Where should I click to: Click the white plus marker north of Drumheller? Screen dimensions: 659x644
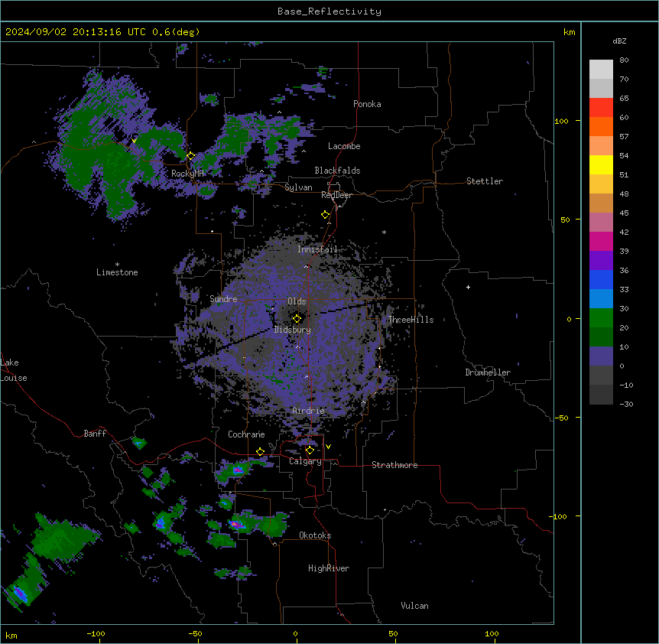coord(468,287)
